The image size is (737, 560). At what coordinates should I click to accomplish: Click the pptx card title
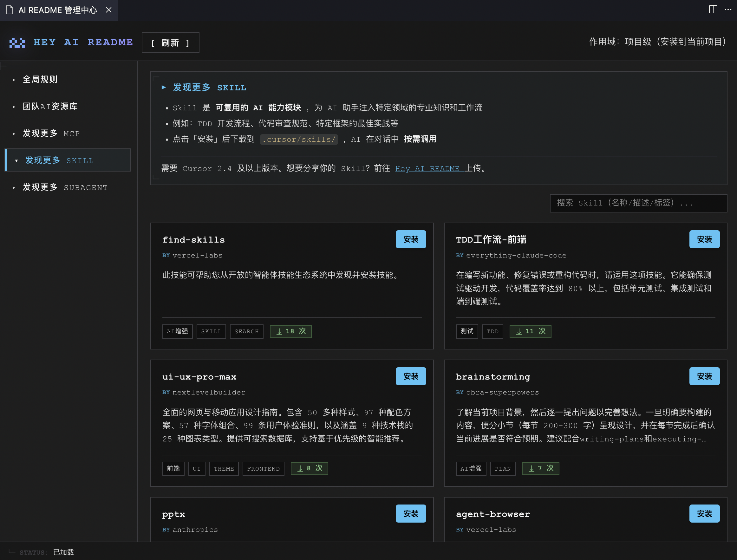coord(173,514)
